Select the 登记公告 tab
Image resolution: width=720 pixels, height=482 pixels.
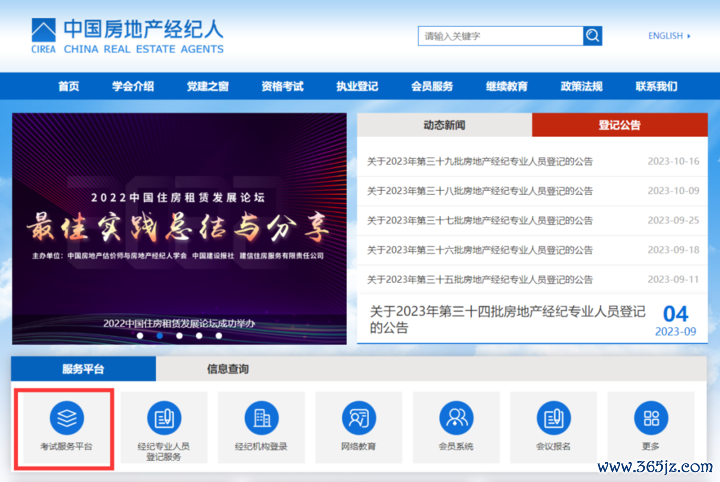619,125
